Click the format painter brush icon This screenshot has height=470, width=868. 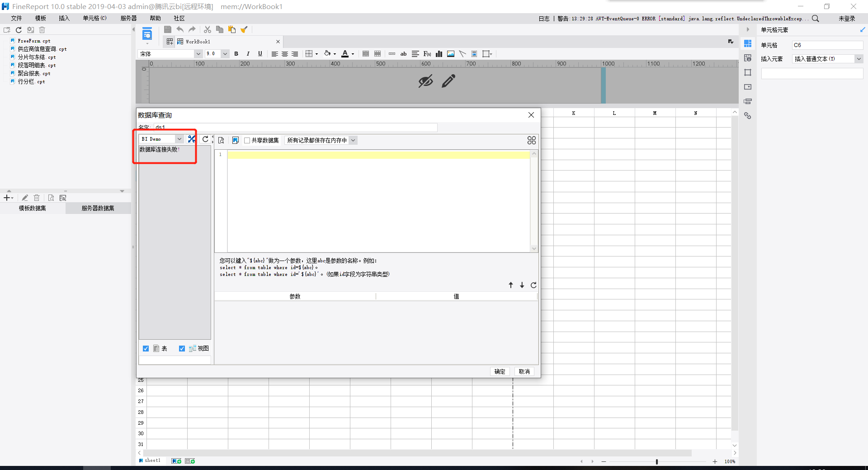[244, 29]
